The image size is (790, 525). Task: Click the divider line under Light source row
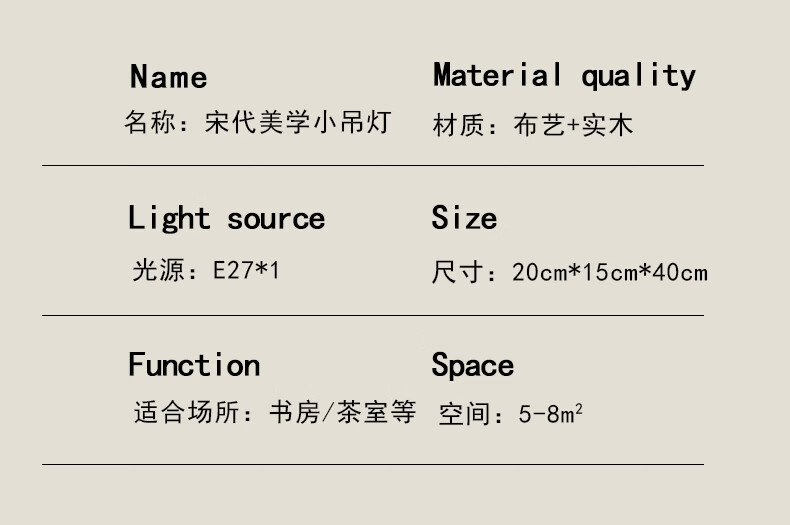[372, 315]
